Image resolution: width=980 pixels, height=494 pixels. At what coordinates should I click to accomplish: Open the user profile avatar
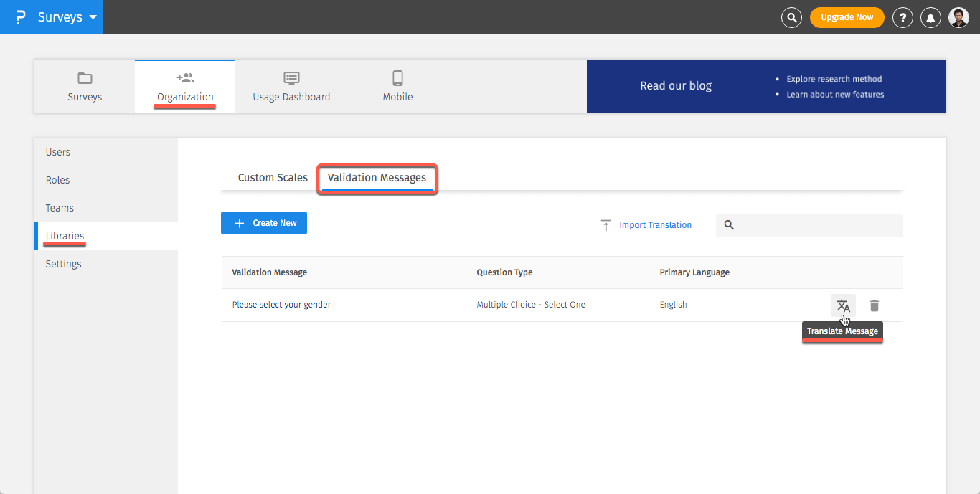[x=958, y=17]
